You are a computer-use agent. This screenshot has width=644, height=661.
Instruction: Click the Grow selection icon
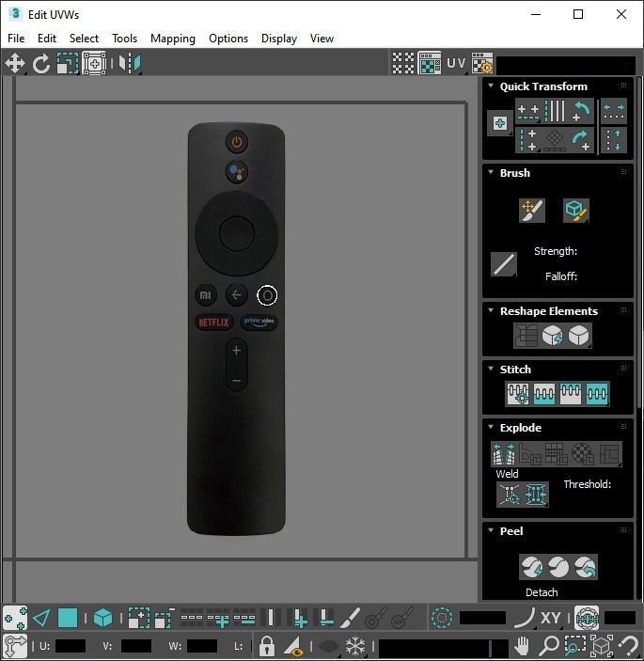pyautogui.click(x=139, y=618)
